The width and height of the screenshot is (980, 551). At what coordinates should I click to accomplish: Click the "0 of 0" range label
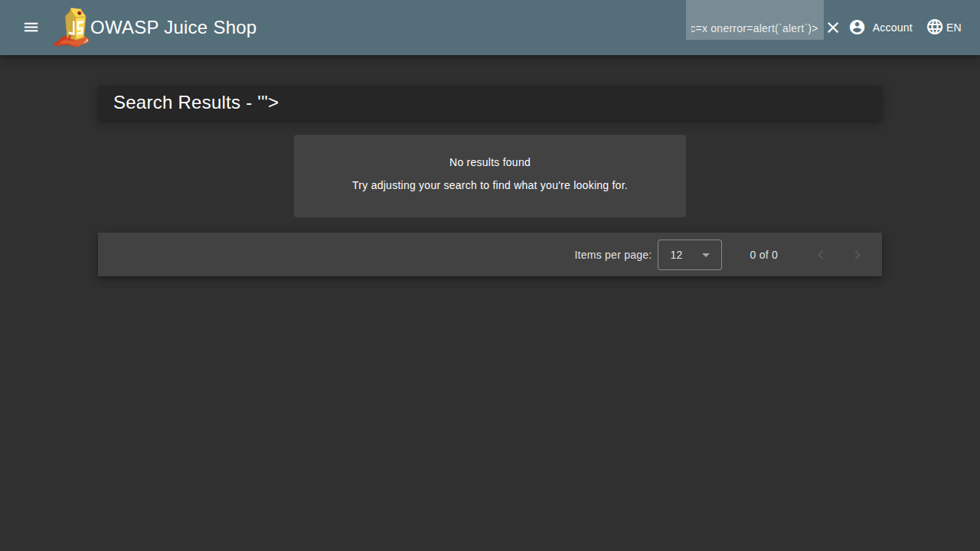763,255
